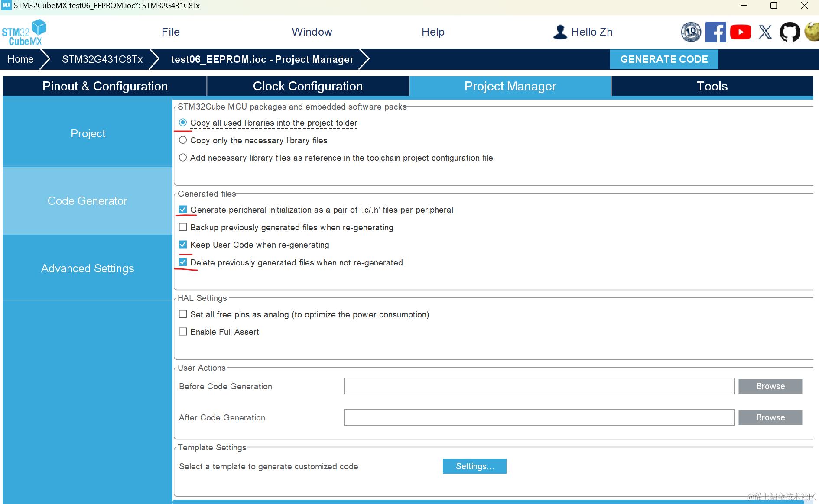819x504 pixels.
Task: Open the ST 10th anniversary badge icon
Action: (x=691, y=32)
